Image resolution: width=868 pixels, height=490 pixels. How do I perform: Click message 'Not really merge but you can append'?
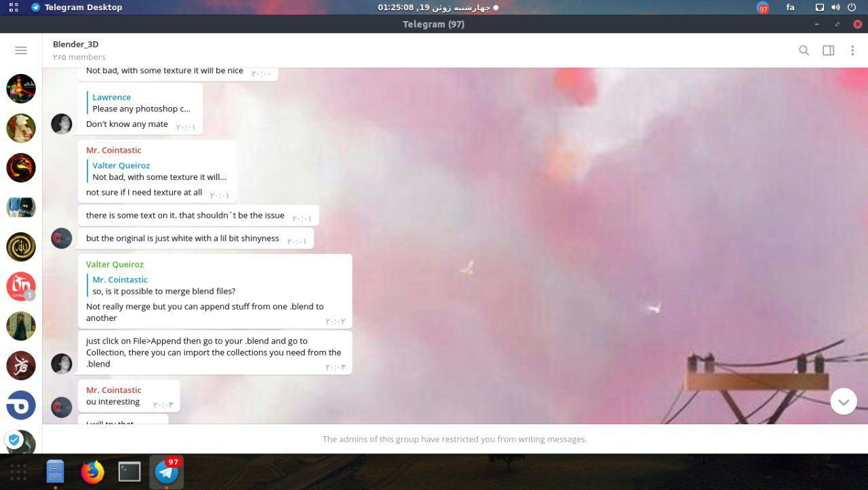click(x=205, y=312)
